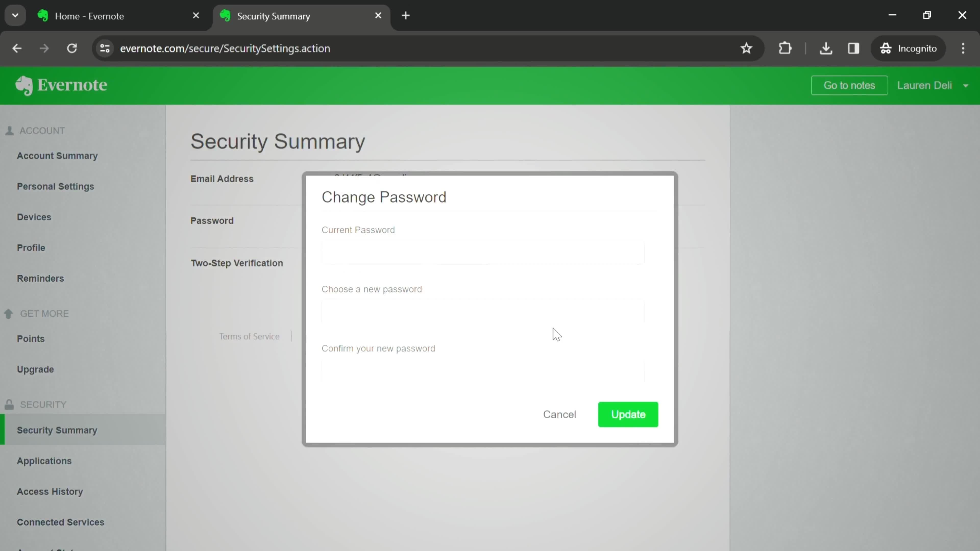980x551 pixels.
Task: Select Personal Settings from sidebar
Action: coord(55,186)
